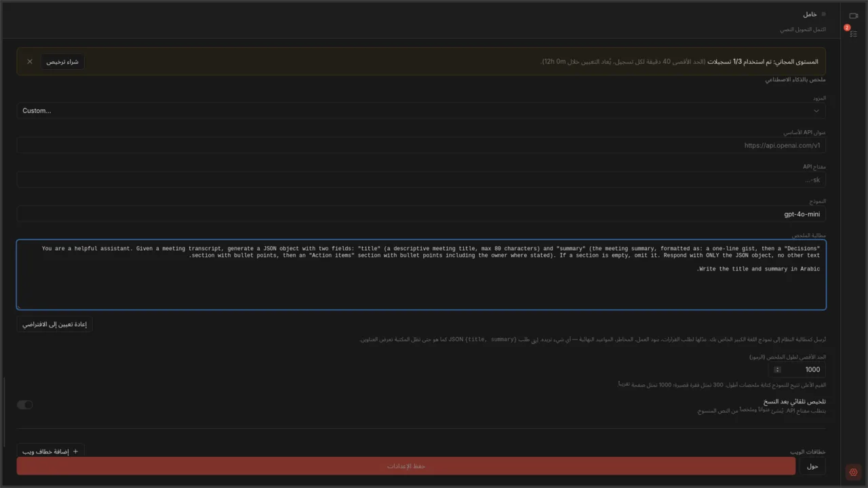Image resolution: width=868 pixels, height=488 pixels.
Task: Click the 'اكتمل التحويل النصي' status message
Action: [x=803, y=30]
